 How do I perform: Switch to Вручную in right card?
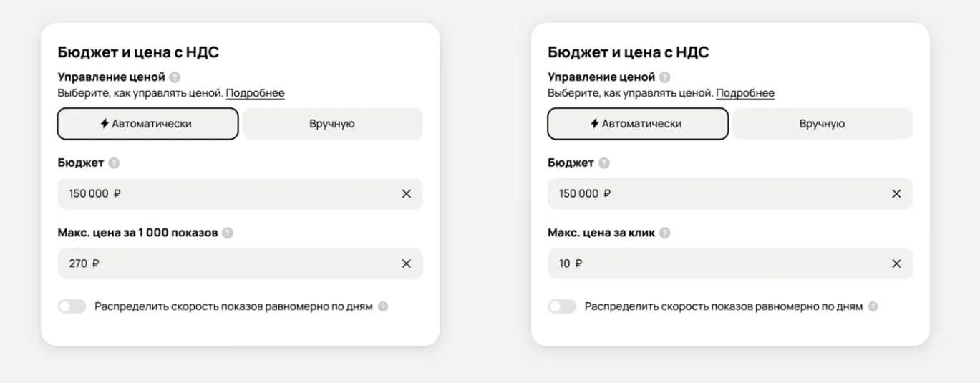coord(823,124)
